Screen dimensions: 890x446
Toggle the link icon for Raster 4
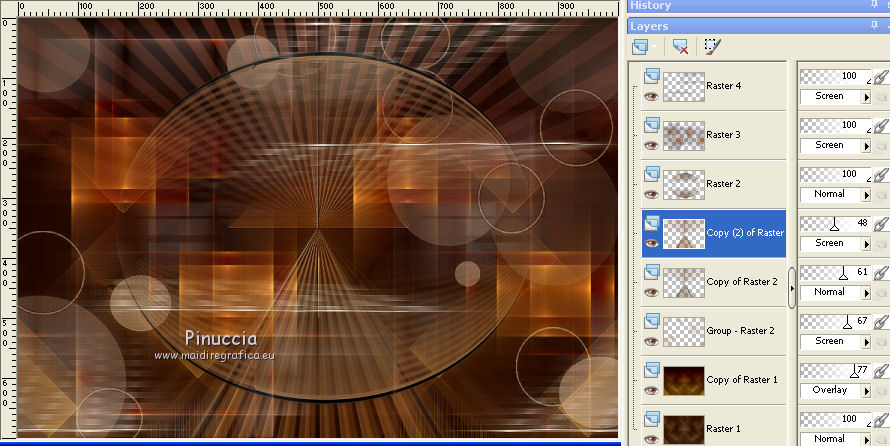point(881,77)
